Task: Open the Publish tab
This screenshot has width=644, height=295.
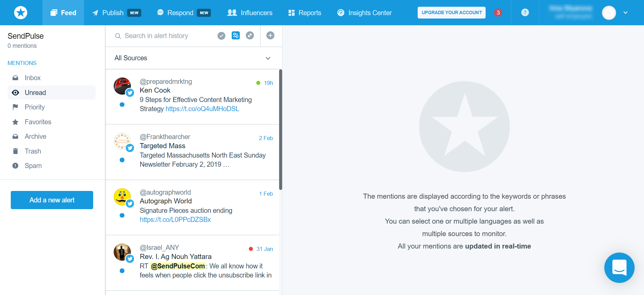Action: 116,13
